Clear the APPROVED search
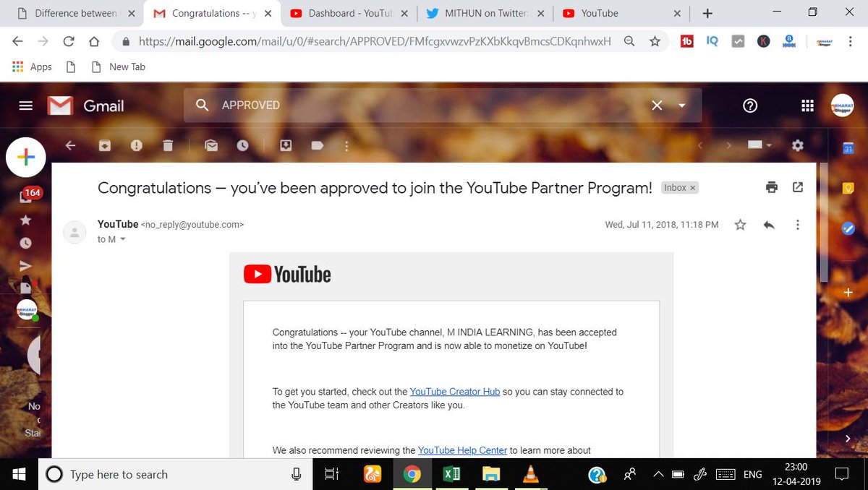Viewport: 868px width, 490px height. pos(657,106)
